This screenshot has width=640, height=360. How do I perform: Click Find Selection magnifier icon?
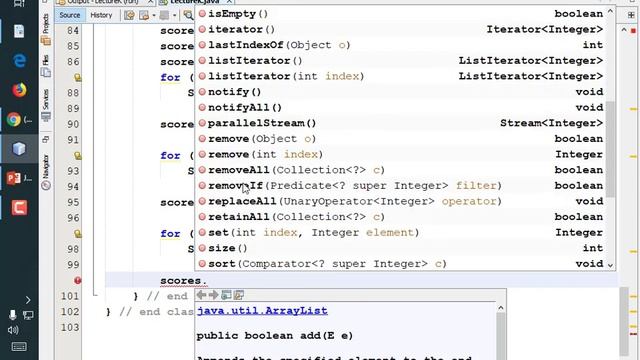[188, 16]
